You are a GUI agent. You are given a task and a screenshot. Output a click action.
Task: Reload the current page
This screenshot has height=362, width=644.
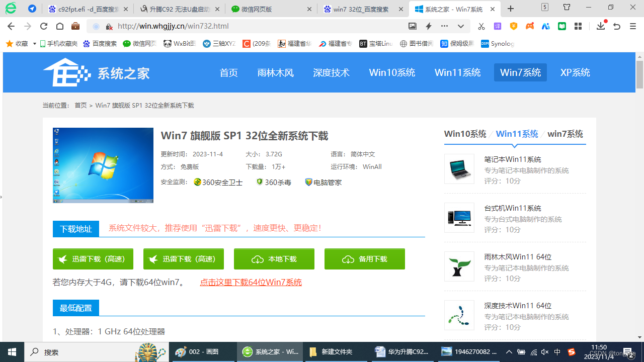pos(44,26)
